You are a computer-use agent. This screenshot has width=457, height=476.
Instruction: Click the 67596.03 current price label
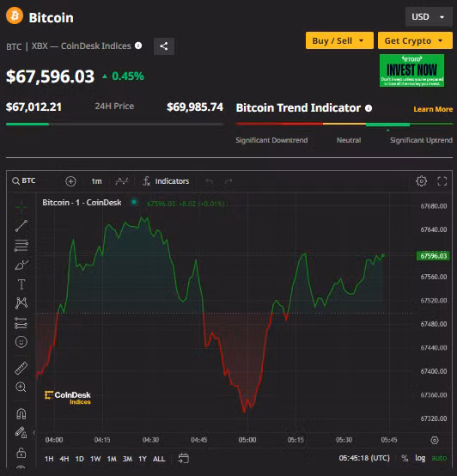[433, 256]
